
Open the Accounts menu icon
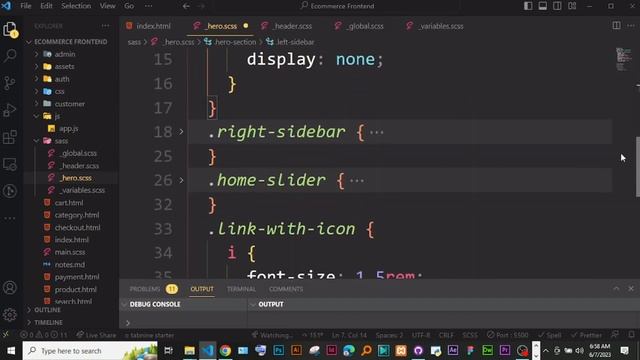pyautogui.click(x=10, y=288)
